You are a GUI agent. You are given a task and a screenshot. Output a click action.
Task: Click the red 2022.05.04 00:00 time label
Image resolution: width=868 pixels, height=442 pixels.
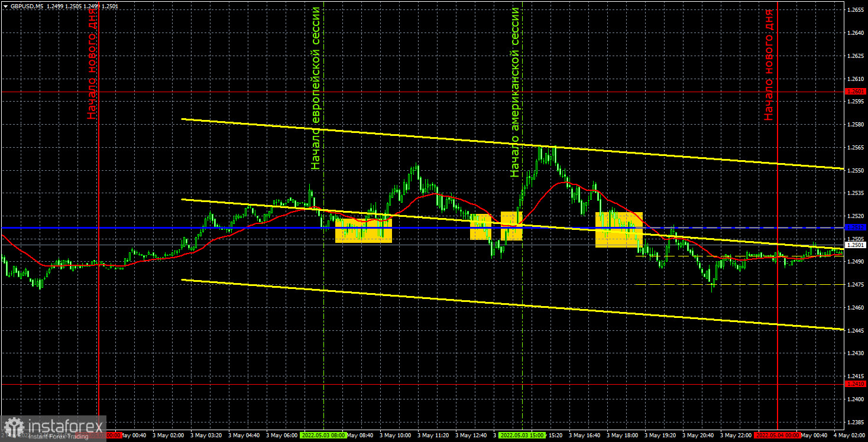[x=778, y=435]
